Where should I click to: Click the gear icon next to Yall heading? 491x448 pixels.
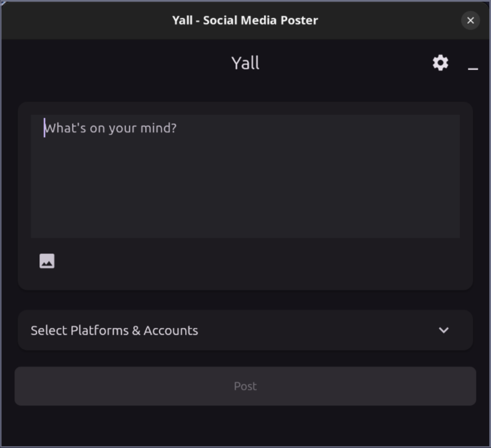[x=440, y=63]
